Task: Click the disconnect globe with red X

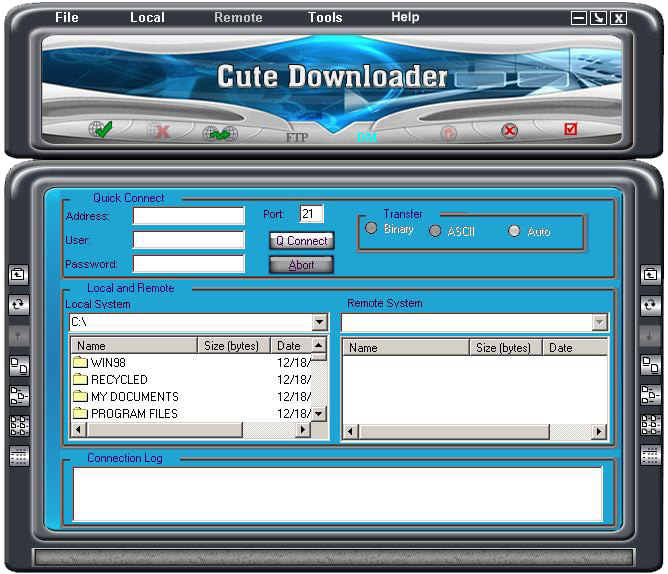Action: coord(158,131)
